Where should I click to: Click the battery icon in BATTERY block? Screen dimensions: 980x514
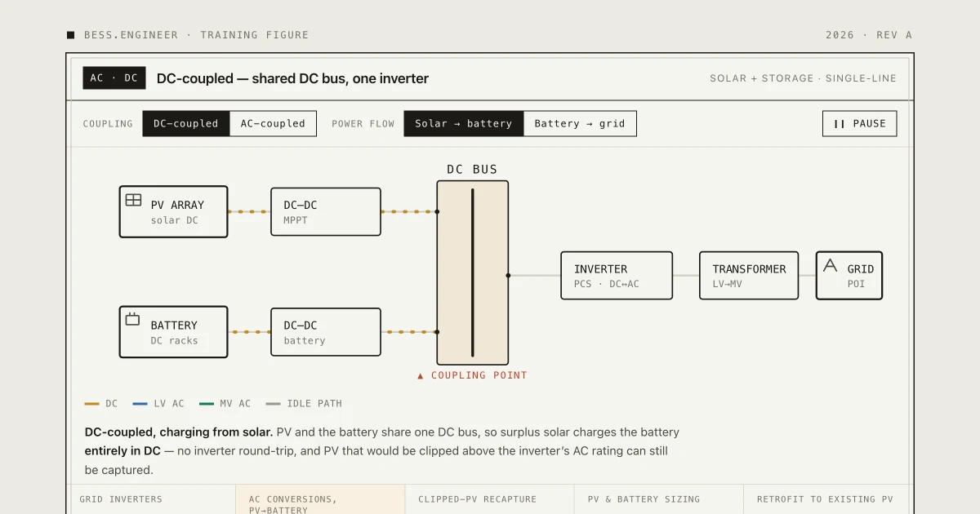[x=132, y=319]
